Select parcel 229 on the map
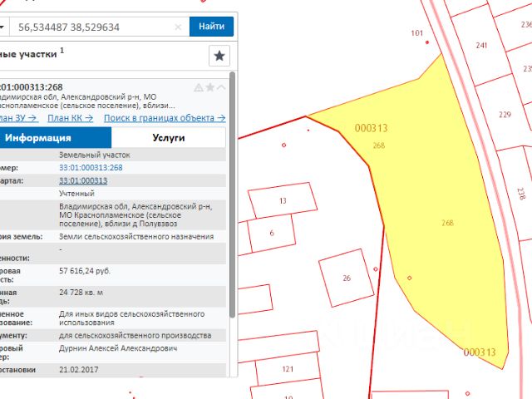The width and height of the screenshot is (532, 399). coord(503,116)
